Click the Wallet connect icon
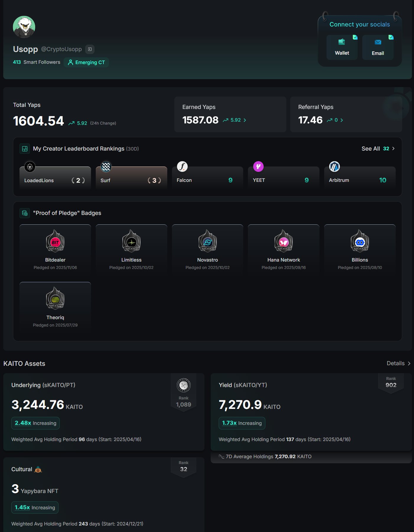This screenshot has height=532, width=414. (342, 42)
